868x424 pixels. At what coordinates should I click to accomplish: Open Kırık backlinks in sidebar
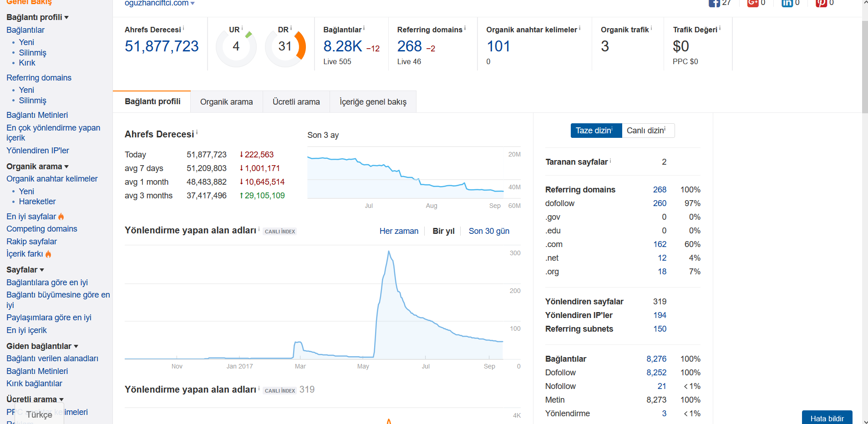point(27,63)
